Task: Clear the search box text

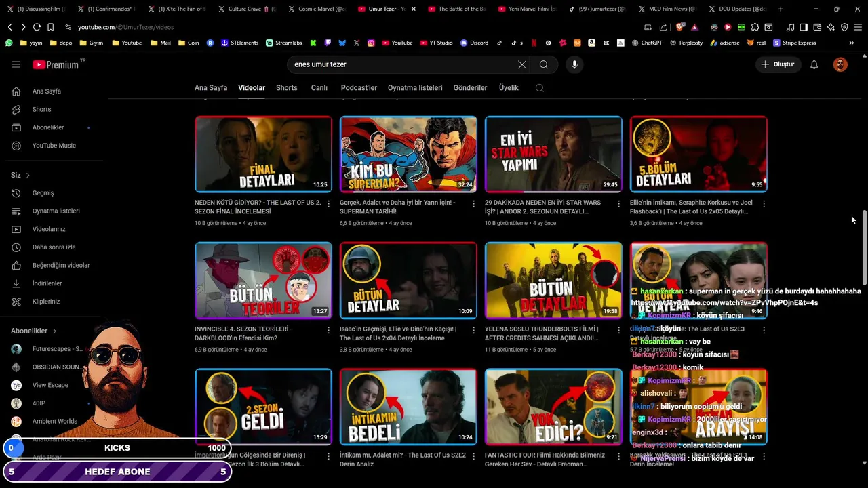Action: (521, 64)
